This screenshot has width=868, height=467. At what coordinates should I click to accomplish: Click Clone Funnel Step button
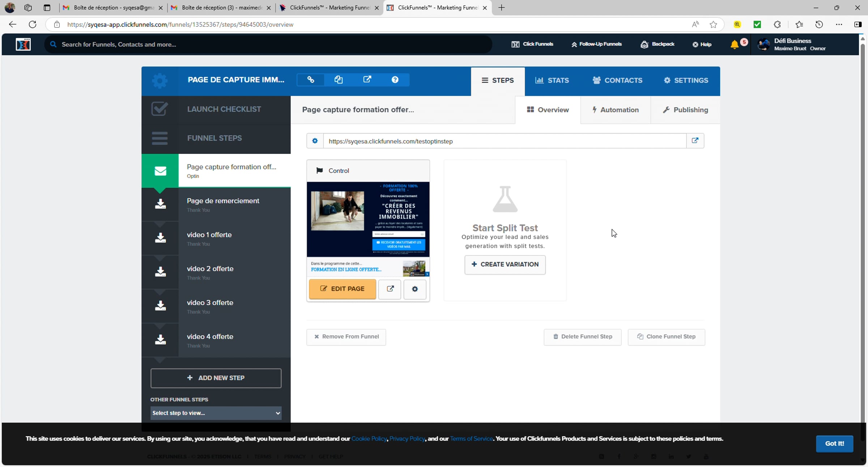pos(666,337)
